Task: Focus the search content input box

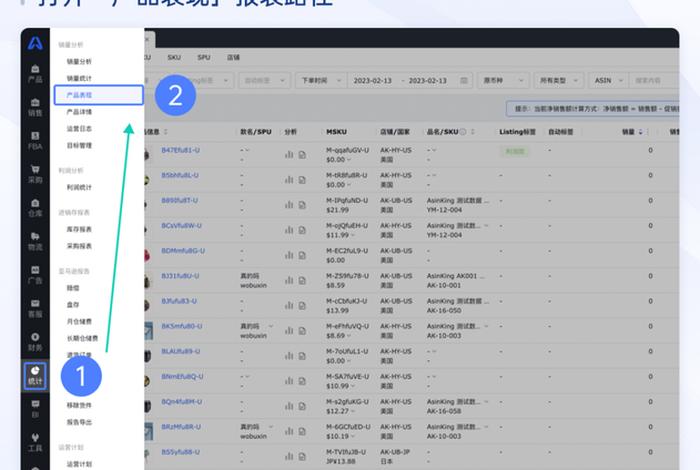Action: tap(654, 80)
